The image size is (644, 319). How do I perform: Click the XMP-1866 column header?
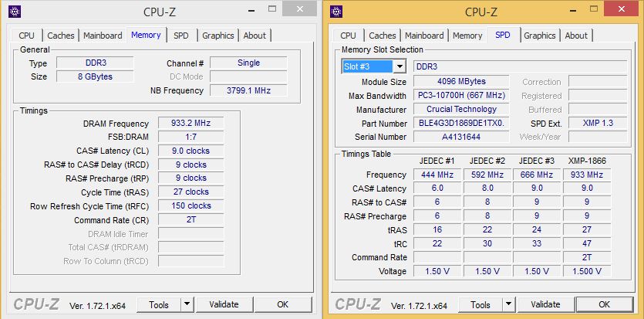587,161
